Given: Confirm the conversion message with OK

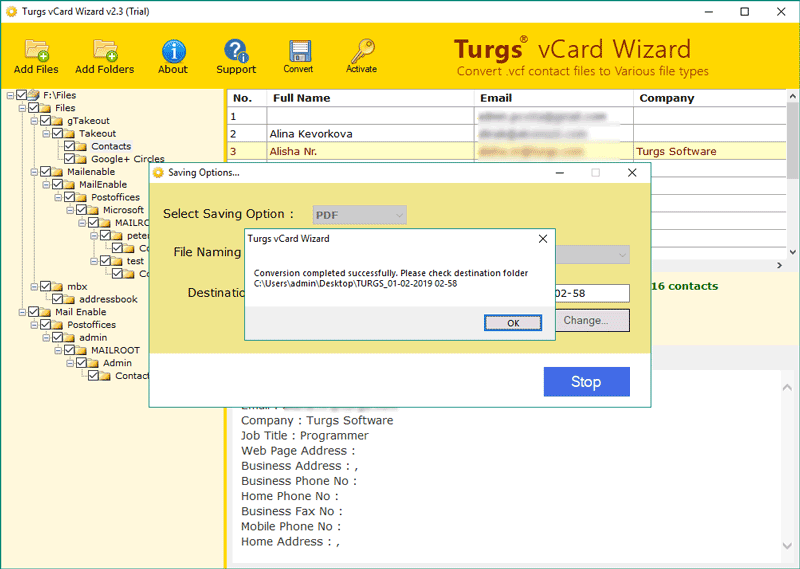Looking at the screenshot, I should pyautogui.click(x=513, y=323).
